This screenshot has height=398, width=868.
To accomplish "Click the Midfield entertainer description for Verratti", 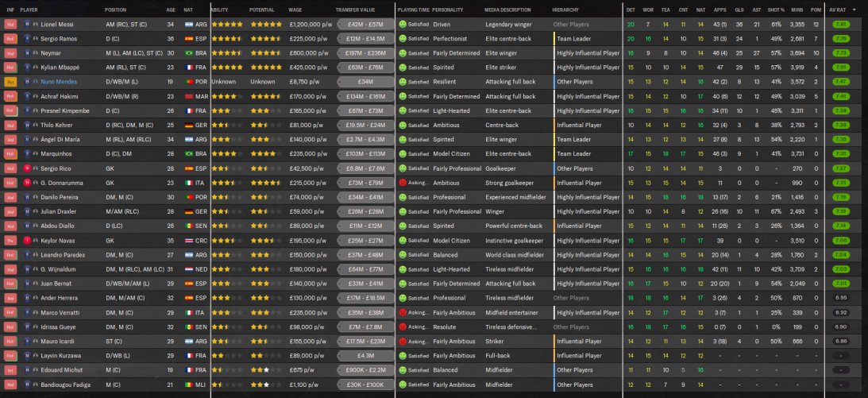I will tap(511, 313).
